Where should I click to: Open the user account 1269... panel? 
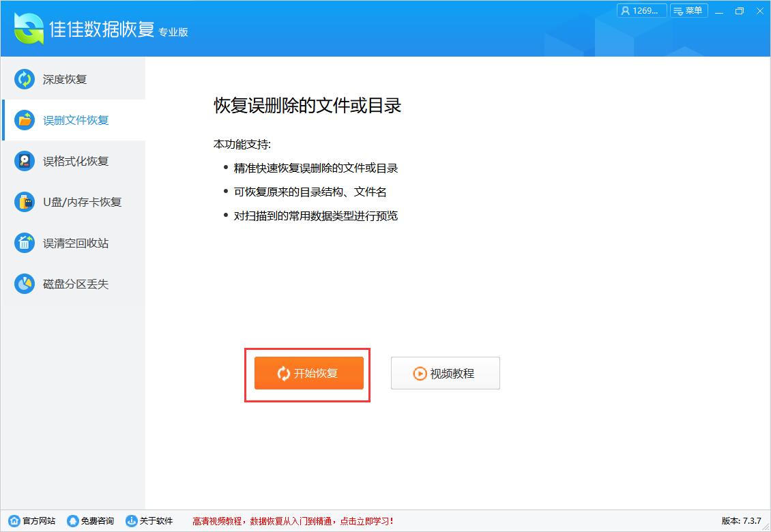[641, 10]
